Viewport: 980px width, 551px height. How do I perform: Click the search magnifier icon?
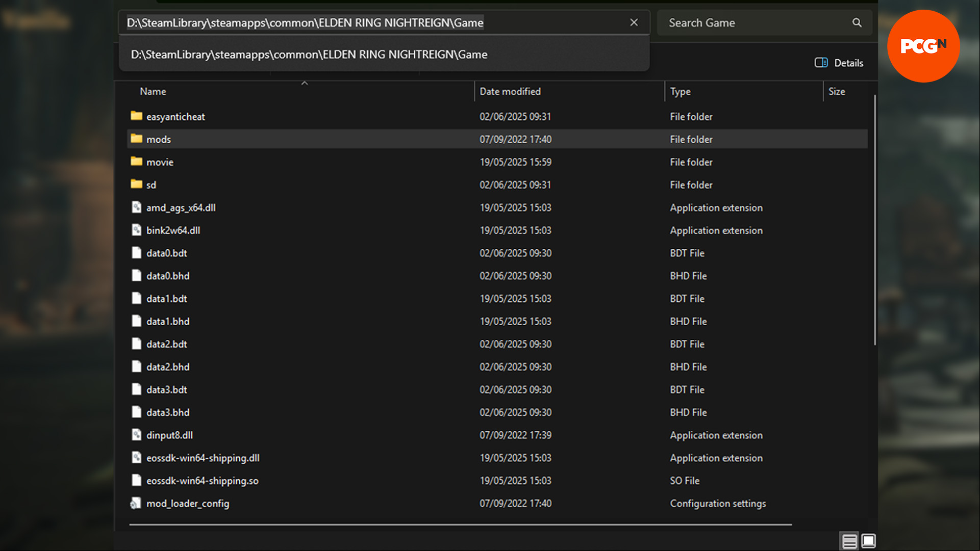(857, 22)
